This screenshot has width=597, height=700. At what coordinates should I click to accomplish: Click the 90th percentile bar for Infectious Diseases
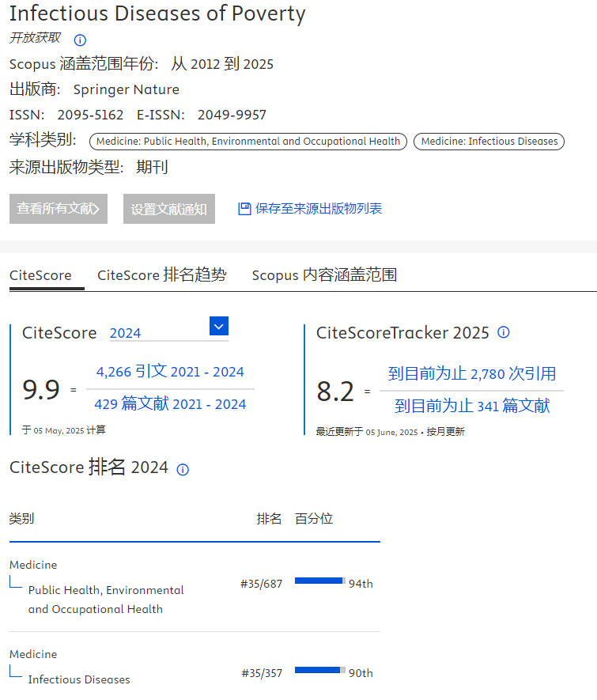(x=320, y=670)
